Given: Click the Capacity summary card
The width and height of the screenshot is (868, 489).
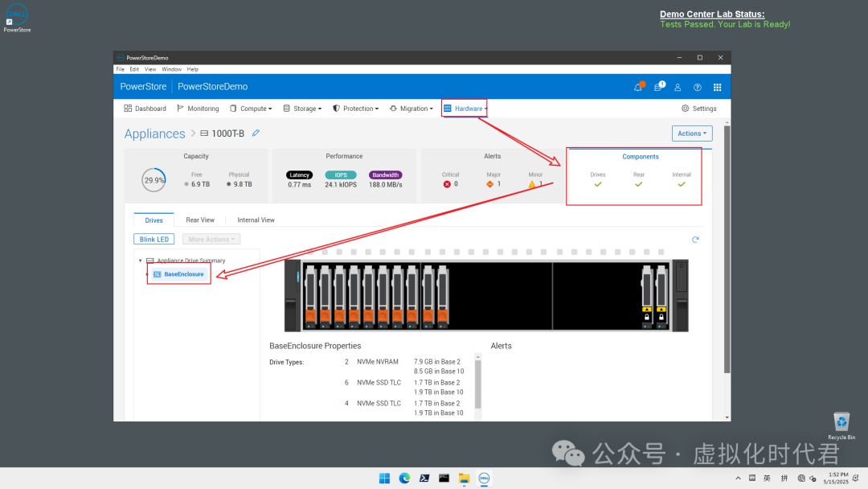Looking at the screenshot, I should coord(196,175).
